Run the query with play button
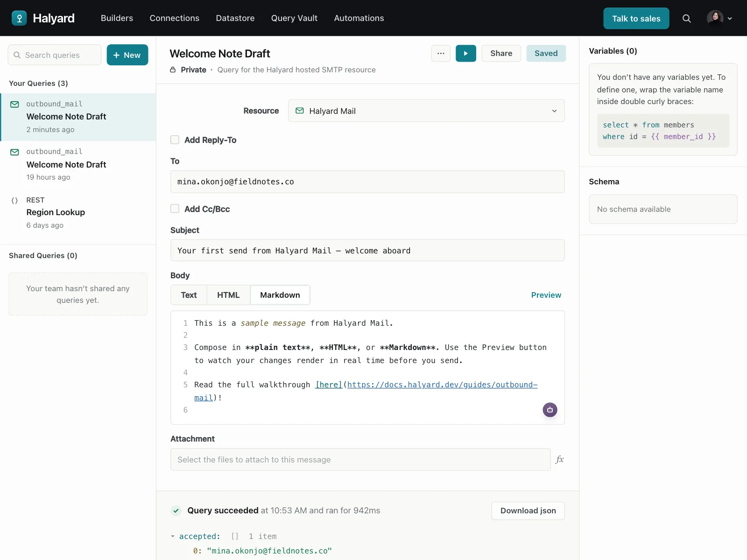This screenshot has height=560, width=747. coord(466,53)
